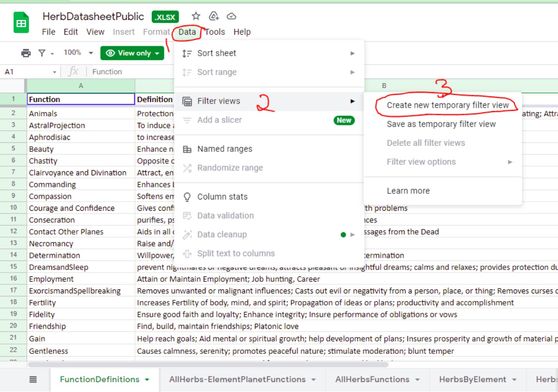558x392 pixels.
Task: Switch to the AllHerbsFunctions sheet tab
Action: [372, 379]
